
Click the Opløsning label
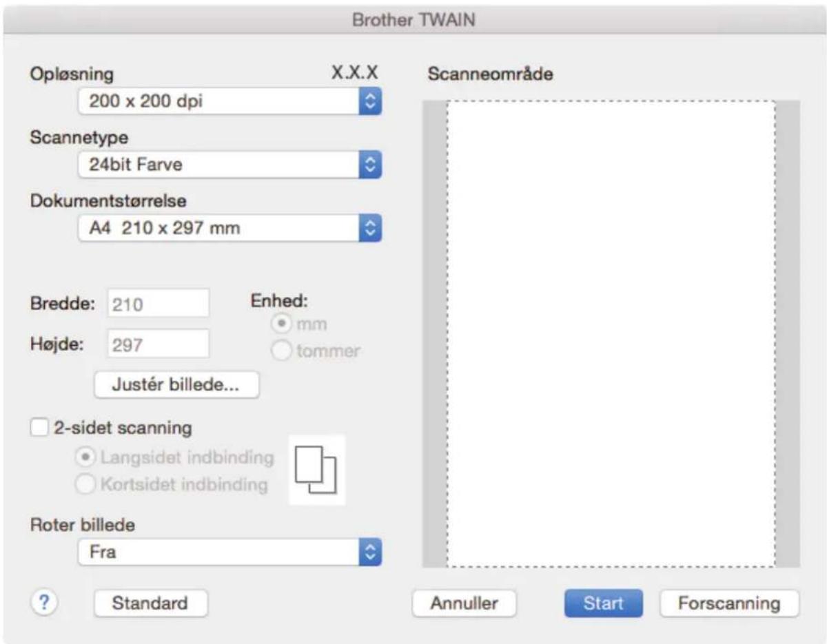coord(71,74)
